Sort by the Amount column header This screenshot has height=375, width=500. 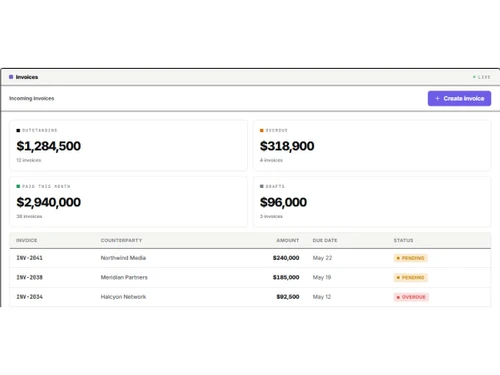(288, 240)
